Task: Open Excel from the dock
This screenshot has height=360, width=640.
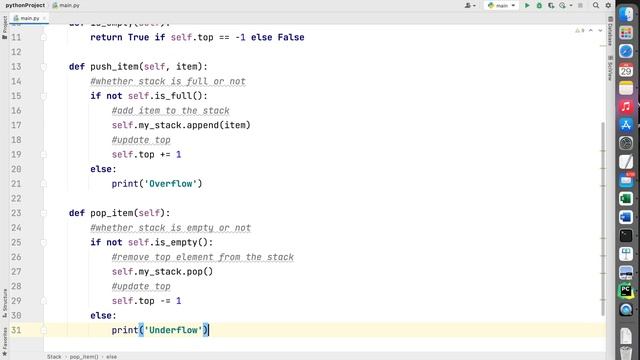Action: 626,199
